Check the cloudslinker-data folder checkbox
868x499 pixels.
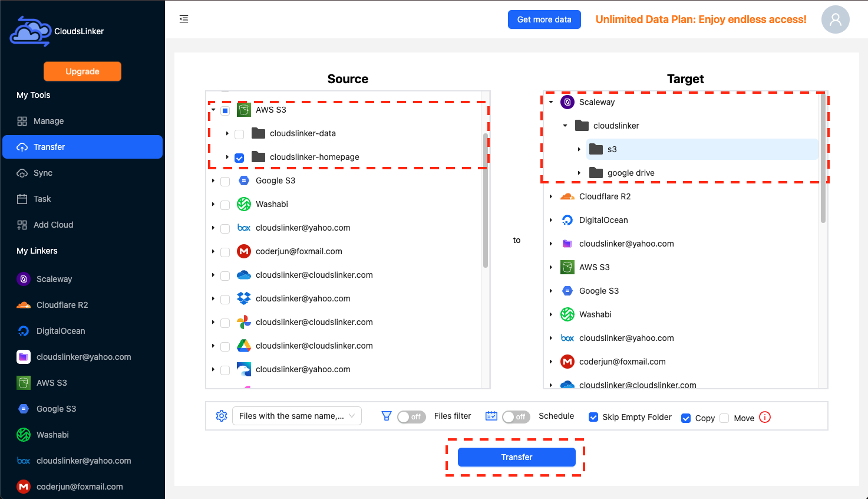point(239,134)
